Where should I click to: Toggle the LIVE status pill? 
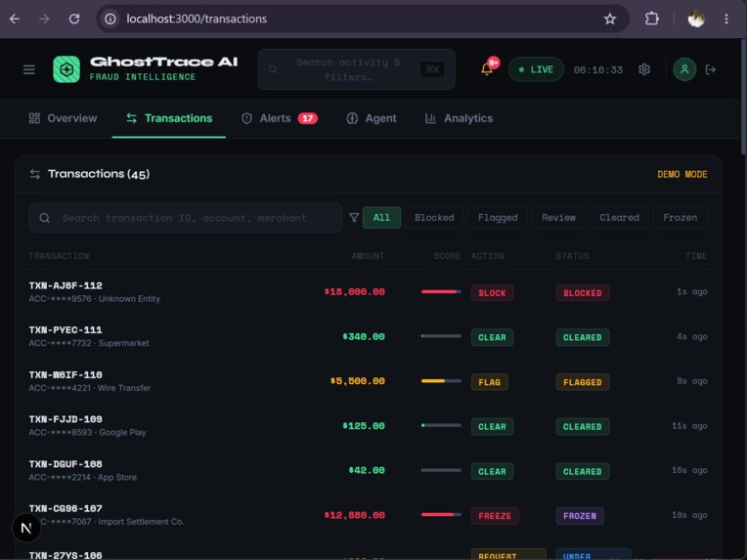(x=536, y=69)
